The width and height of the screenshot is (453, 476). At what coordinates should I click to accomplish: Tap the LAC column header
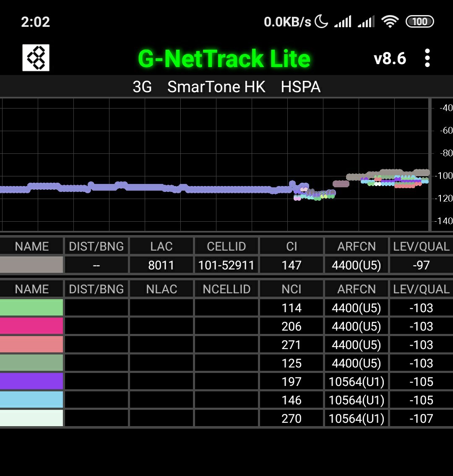pos(161,246)
